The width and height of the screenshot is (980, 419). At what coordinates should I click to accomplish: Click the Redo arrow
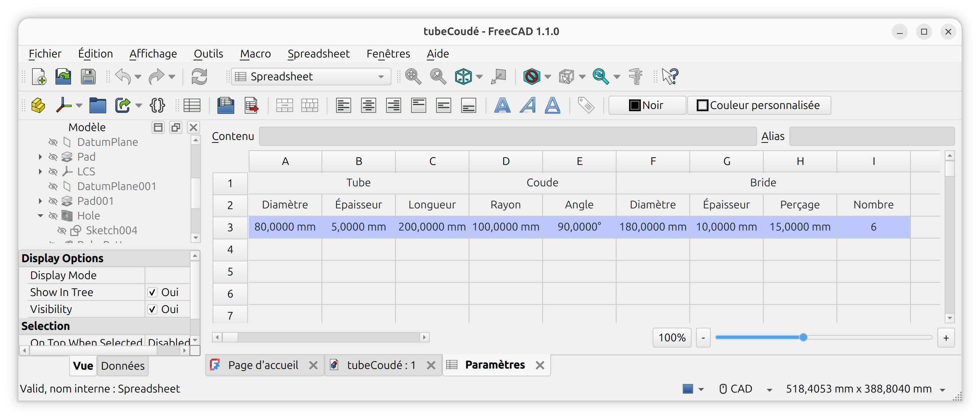pyautogui.click(x=156, y=77)
